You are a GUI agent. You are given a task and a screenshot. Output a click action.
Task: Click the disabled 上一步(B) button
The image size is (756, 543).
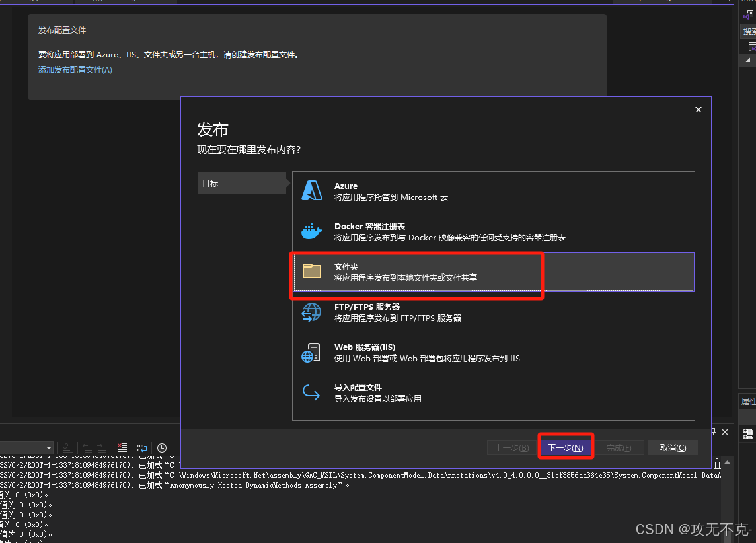(511, 448)
